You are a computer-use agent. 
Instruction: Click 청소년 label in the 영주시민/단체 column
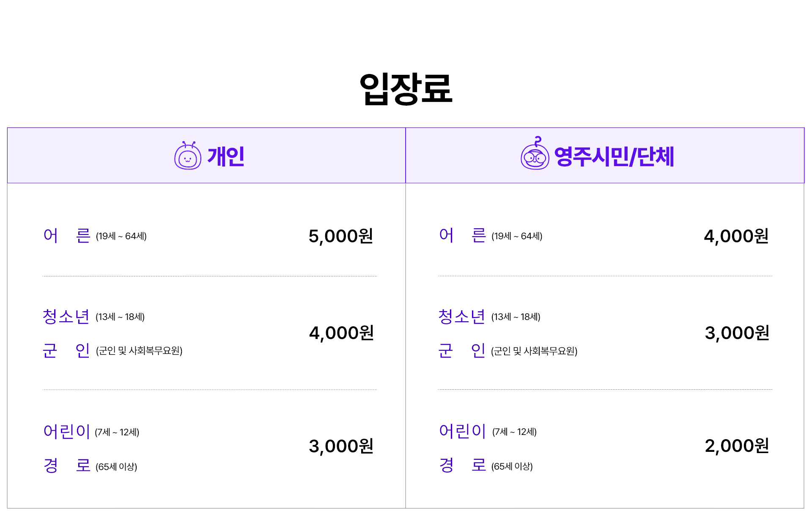pos(461,317)
